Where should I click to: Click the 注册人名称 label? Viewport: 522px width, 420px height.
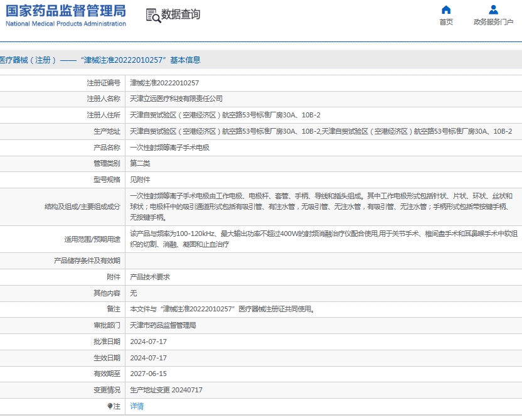coord(104,99)
